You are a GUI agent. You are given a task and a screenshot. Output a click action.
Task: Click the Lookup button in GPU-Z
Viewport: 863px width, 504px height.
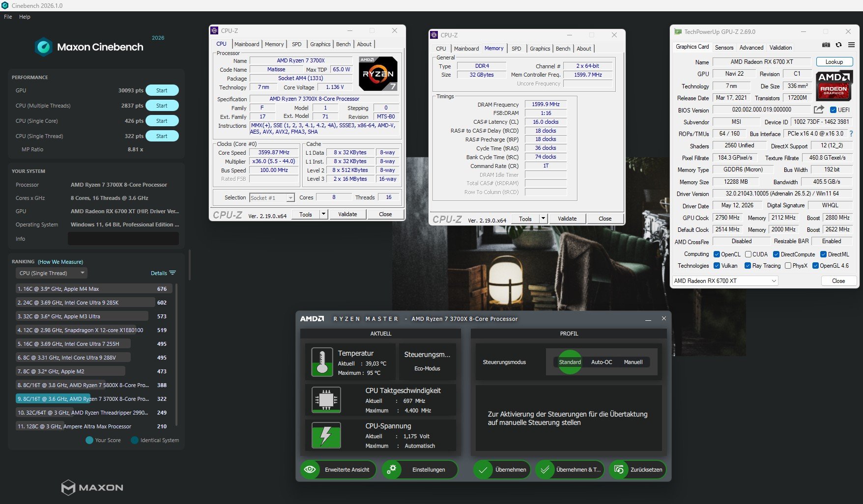(834, 62)
